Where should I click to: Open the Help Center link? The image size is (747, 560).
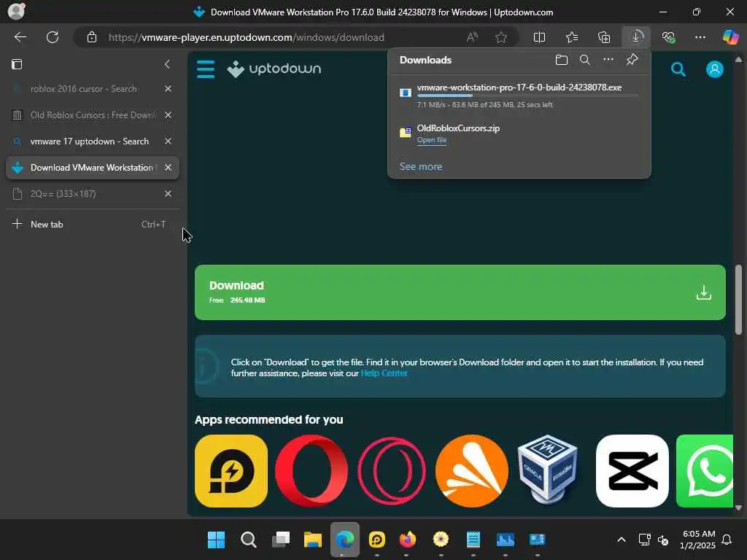point(384,373)
